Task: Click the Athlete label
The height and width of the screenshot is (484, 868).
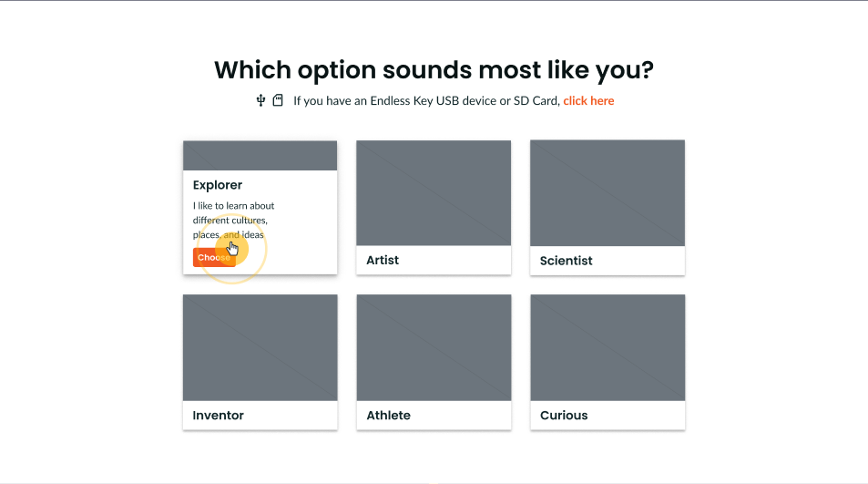Action: pyautogui.click(x=389, y=416)
